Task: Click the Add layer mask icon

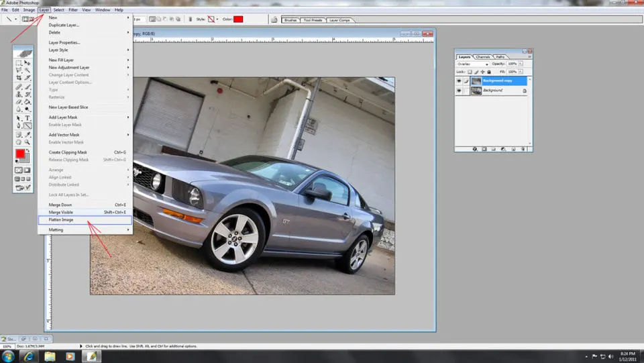Action: click(484, 150)
